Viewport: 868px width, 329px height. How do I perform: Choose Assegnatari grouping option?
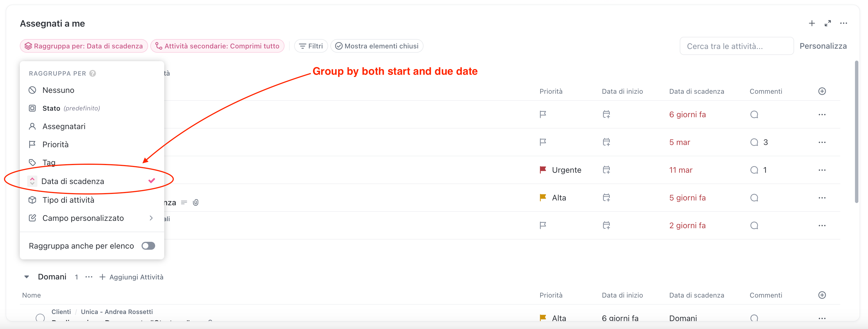tap(64, 126)
